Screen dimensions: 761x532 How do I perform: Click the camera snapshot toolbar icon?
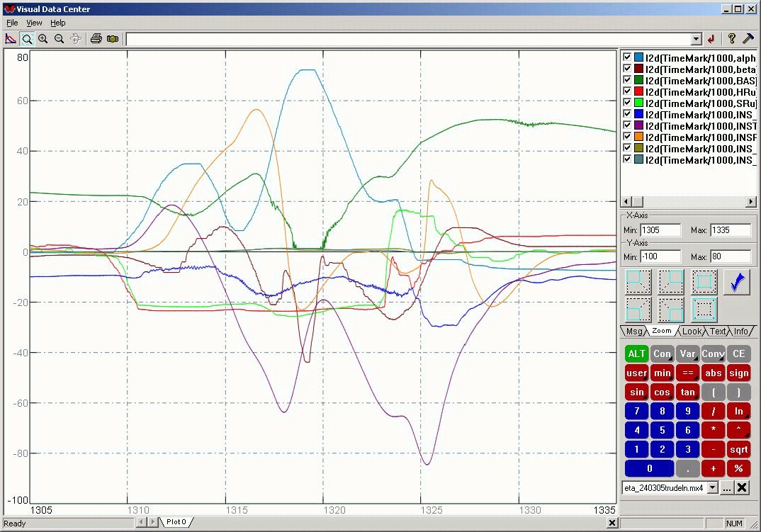pos(113,39)
